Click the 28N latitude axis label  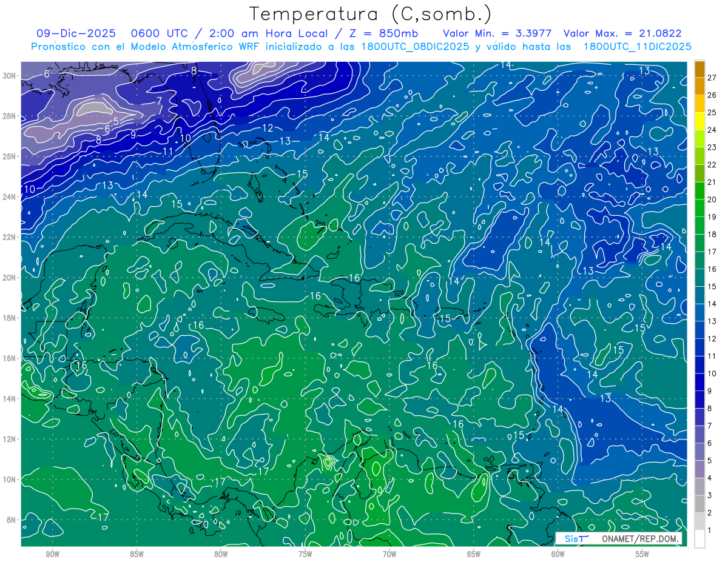10,116
